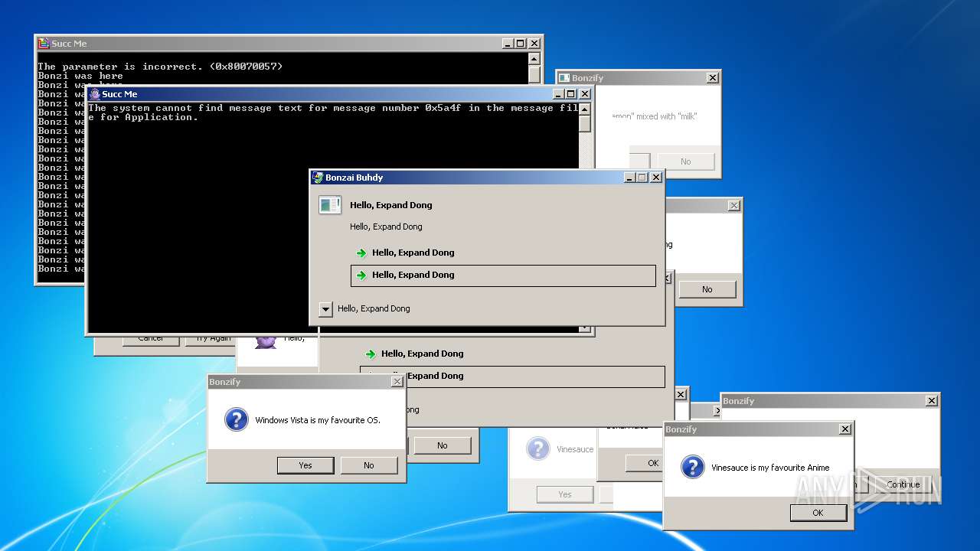
Task: Answer No to Windows Vista favourite OS
Action: pyautogui.click(x=369, y=465)
